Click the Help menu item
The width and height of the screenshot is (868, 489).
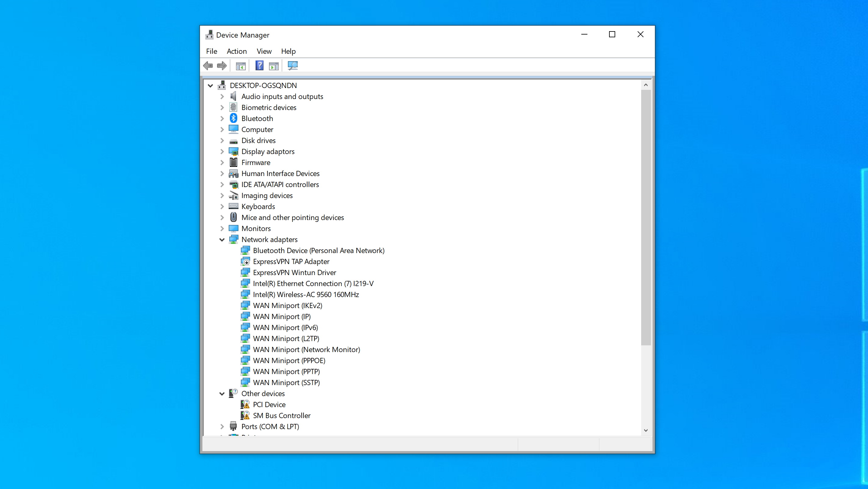(288, 51)
